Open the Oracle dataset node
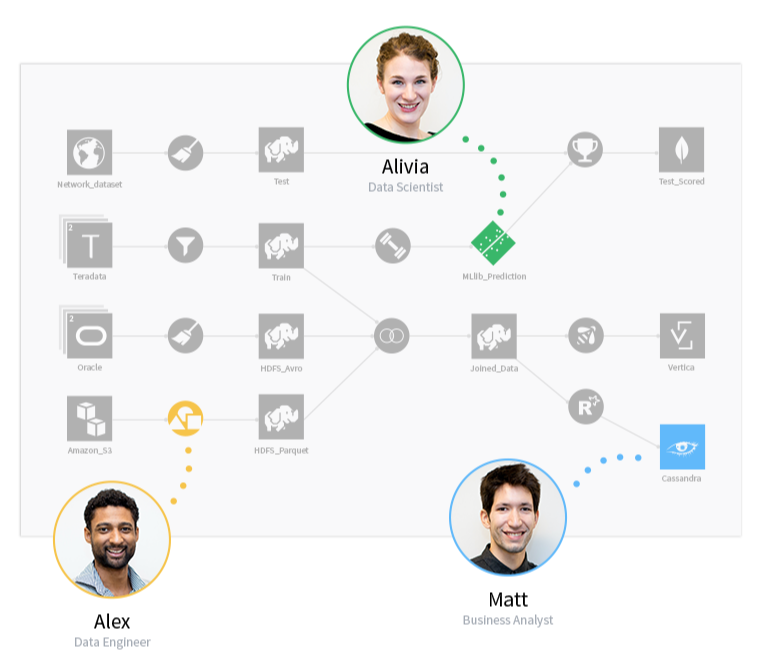This screenshot has width=760, height=665. tap(89, 335)
